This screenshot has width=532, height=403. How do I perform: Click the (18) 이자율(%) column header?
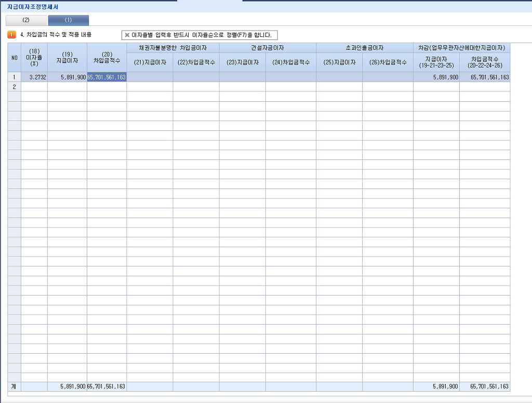(34, 57)
